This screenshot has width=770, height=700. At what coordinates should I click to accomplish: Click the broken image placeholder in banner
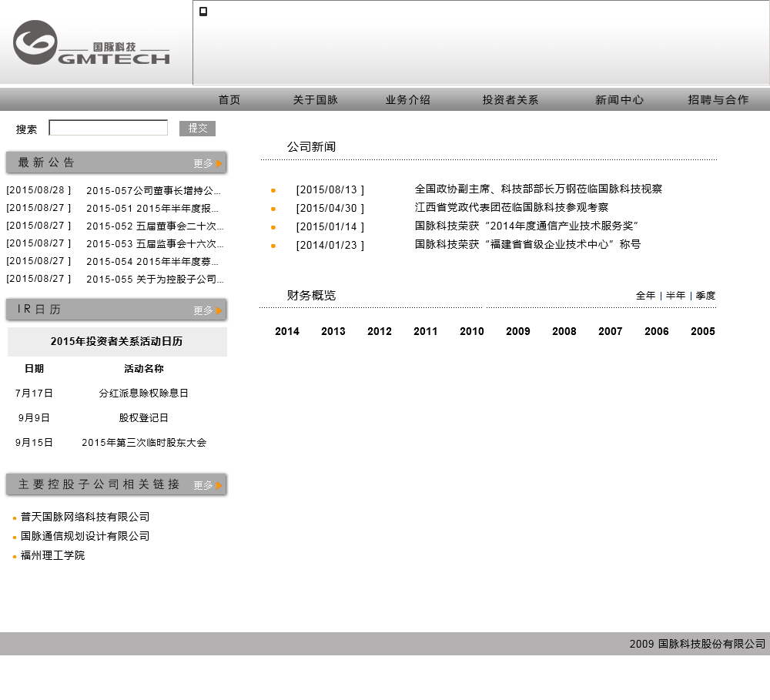[x=203, y=12]
